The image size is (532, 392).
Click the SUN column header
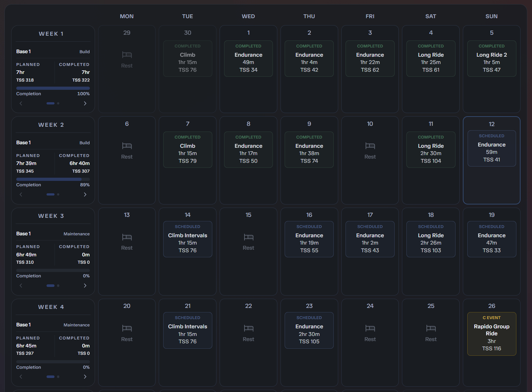point(492,16)
